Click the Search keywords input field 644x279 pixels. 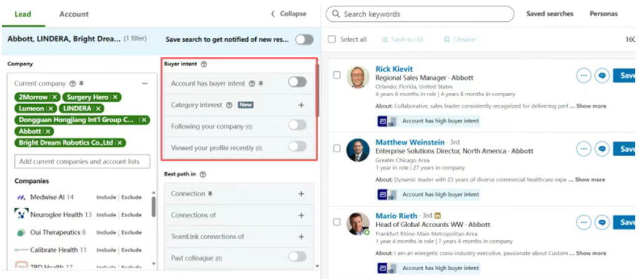coord(424,14)
